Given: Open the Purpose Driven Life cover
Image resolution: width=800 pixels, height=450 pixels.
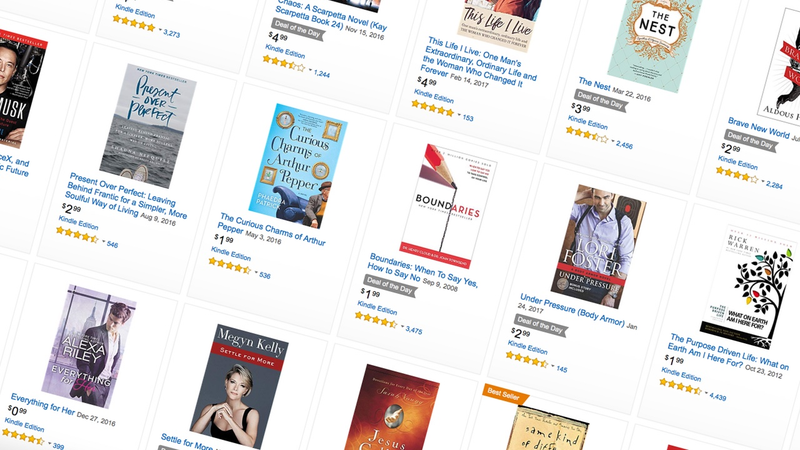Looking at the screenshot, I should point(748,287).
